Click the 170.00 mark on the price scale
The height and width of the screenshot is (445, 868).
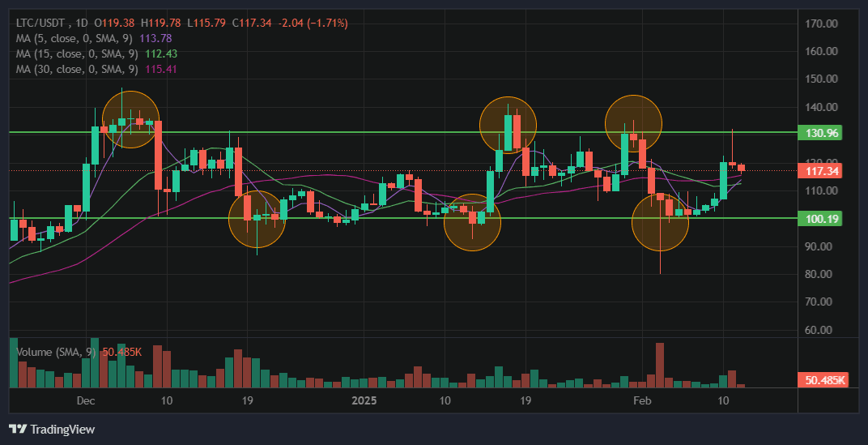821,24
